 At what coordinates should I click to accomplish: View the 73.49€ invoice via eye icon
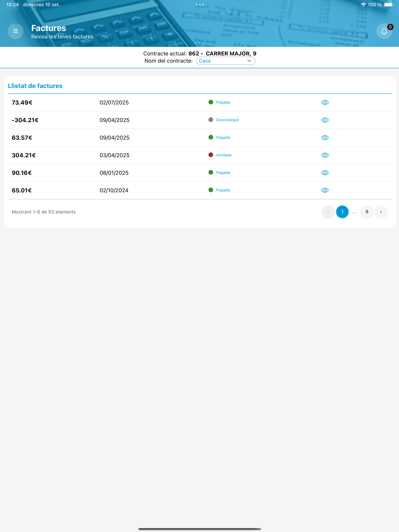click(325, 102)
